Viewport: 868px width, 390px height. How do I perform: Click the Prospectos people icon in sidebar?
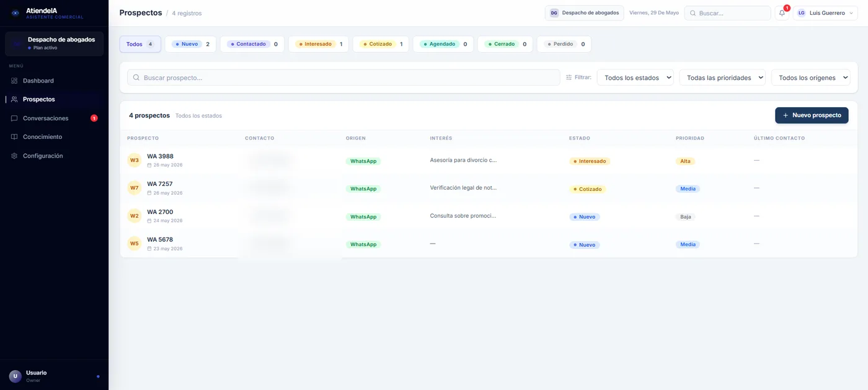coord(14,99)
